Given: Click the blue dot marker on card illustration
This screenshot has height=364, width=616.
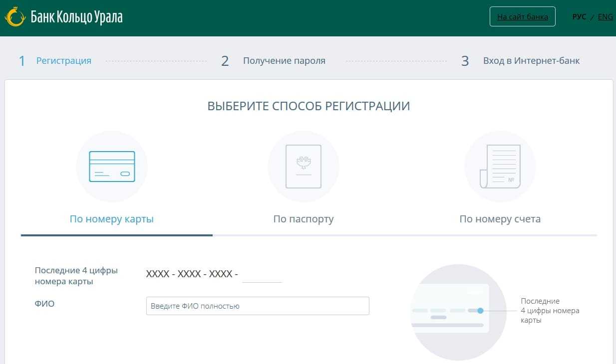Looking at the screenshot, I should tap(480, 311).
